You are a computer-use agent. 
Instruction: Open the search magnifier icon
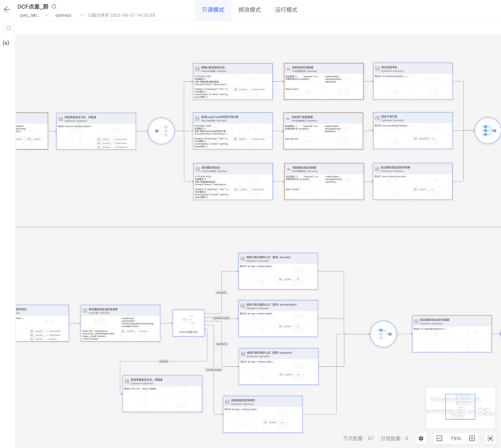pyautogui.click(x=9, y=28)
